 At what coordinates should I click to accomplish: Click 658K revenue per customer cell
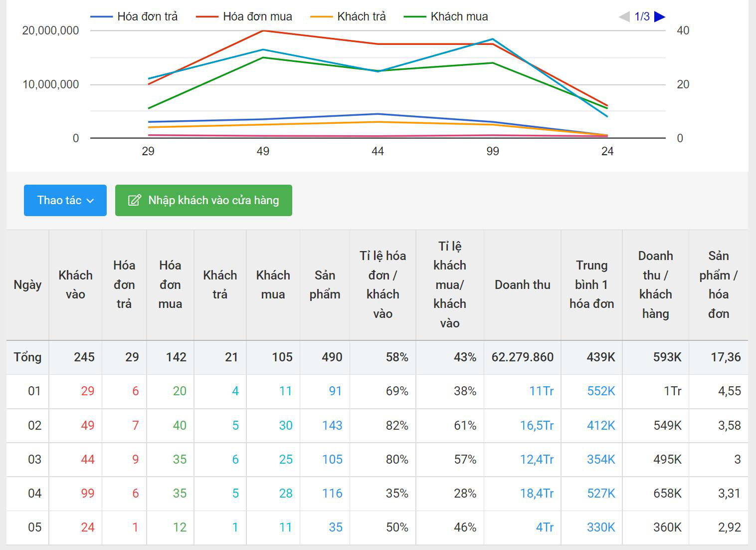(x=667, y=493)
